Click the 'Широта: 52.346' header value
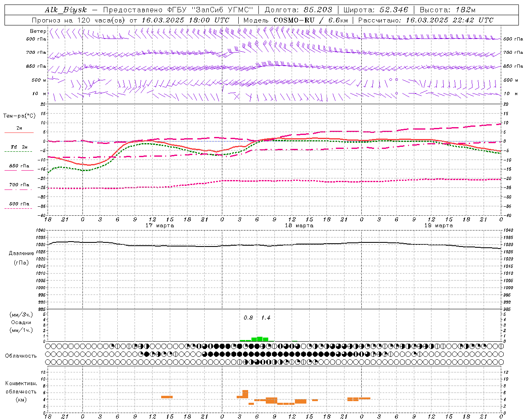 [375, 10]
